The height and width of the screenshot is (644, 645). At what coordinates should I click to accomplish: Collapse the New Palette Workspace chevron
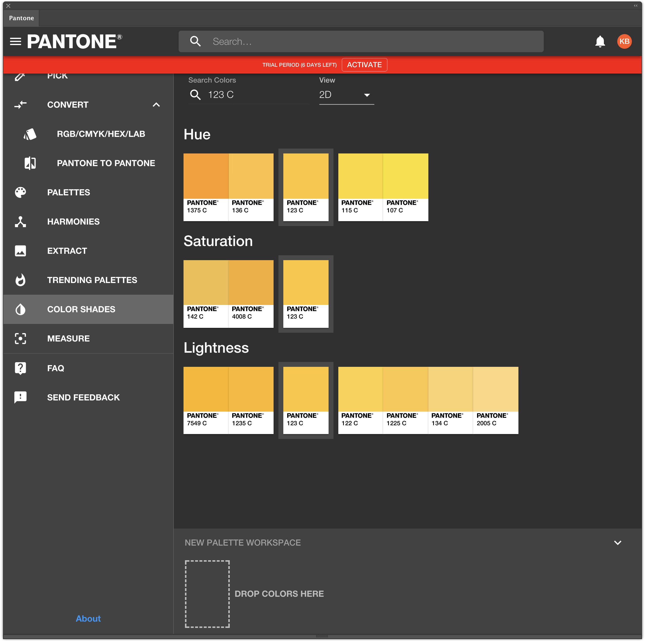[x=618, y=543]
